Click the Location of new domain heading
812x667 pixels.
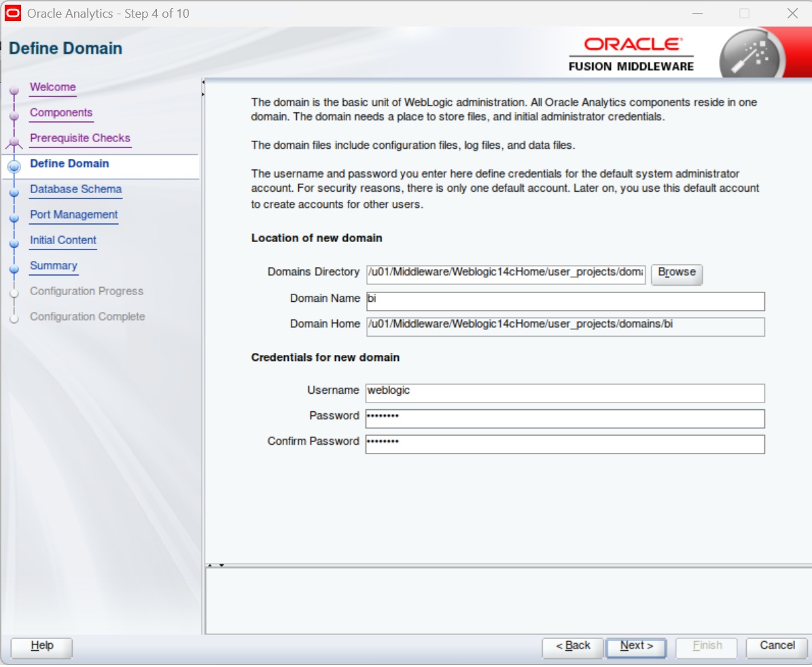(x=317, y=238)
